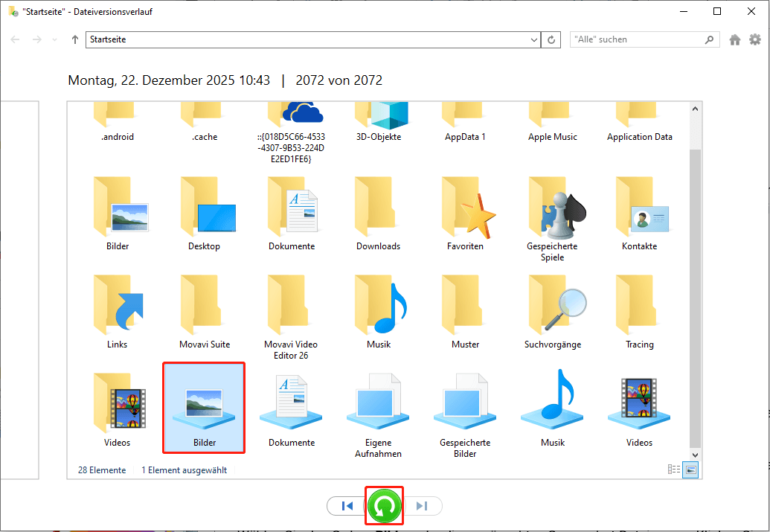Select the Desktop folder
Screen dimensions: 770x532
[204, 212]
